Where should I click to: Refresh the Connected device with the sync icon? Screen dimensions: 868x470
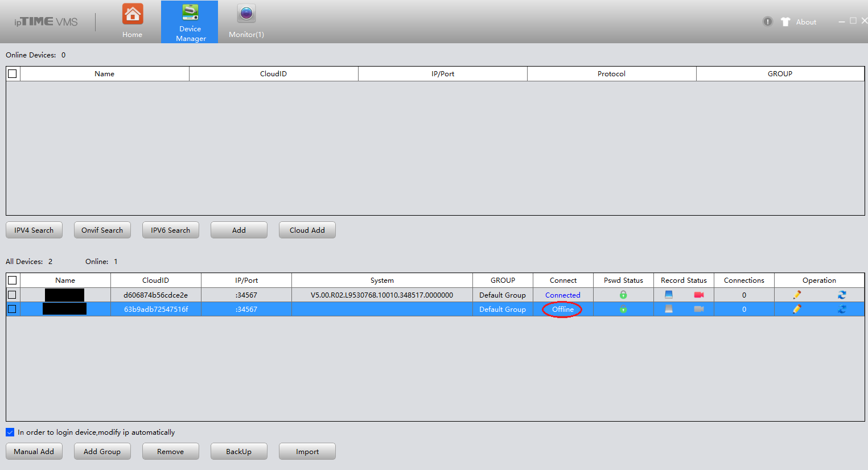click(x=842, y=295)
